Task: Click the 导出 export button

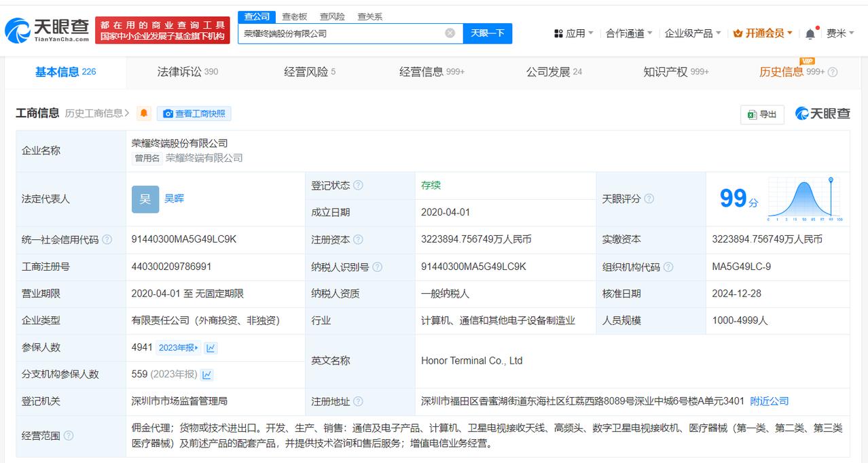Action: coord(762,114)
